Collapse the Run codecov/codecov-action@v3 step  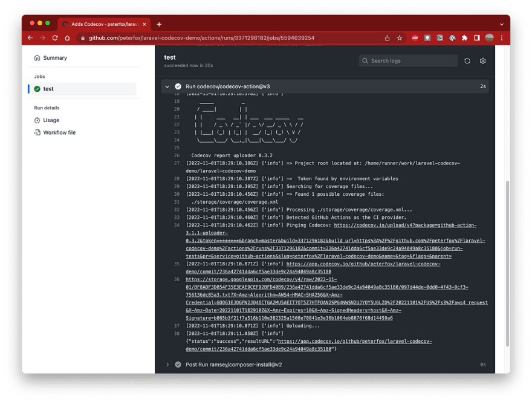(x=167, y=86)
